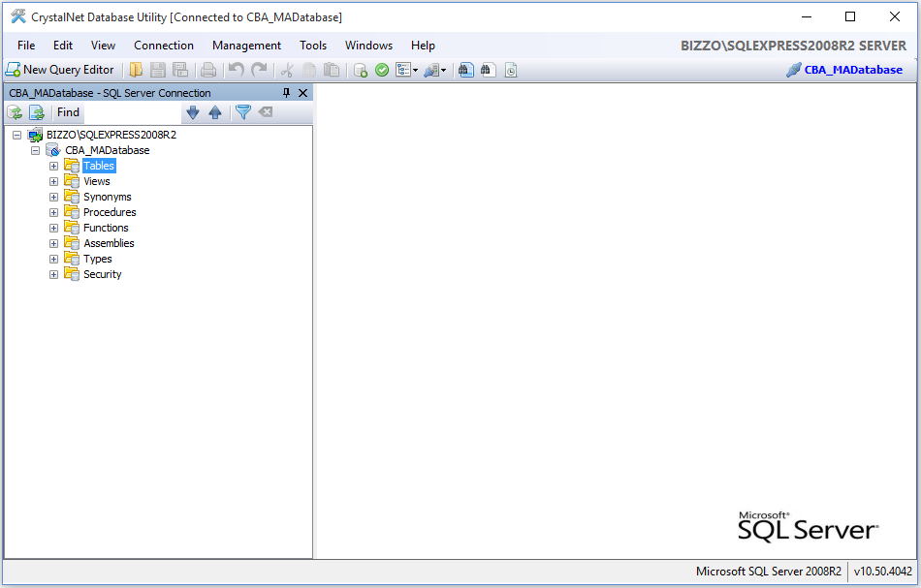Open the Tools menu
Viewport: 921px width, 588px height.
tap(313, 46)
